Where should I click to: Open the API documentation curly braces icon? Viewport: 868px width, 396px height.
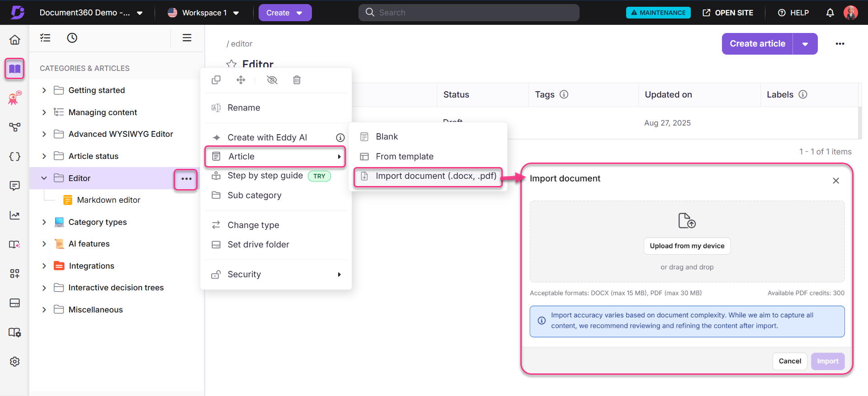tap(14, 157)
